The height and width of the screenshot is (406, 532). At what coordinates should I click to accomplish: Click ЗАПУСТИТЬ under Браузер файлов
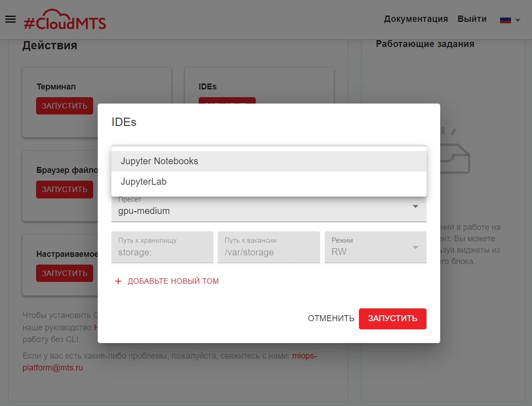[x=64, y=189]
